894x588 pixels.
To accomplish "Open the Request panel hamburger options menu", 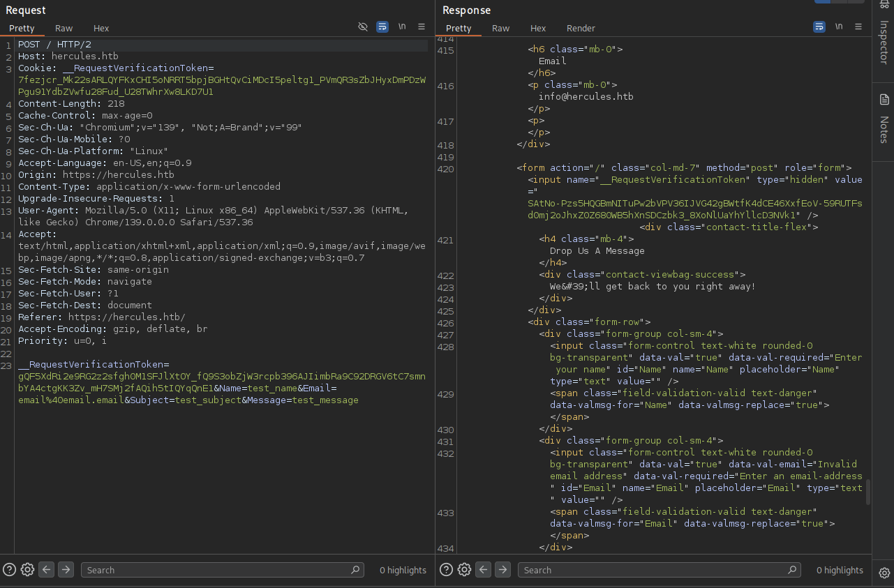I will tap(422, 27).
